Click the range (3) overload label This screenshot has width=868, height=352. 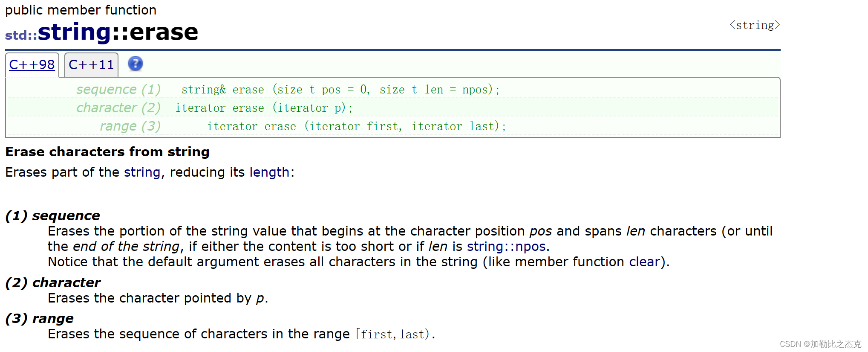click(130, 126)
